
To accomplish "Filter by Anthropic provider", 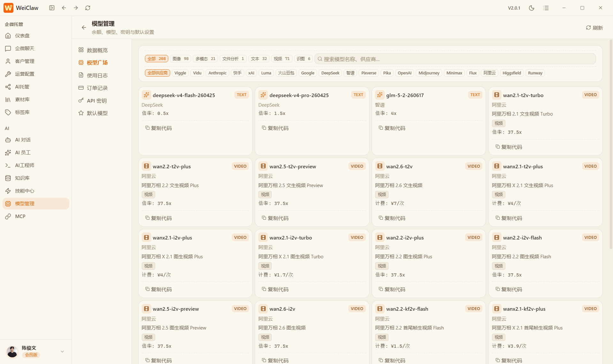I will coord(217,73).
